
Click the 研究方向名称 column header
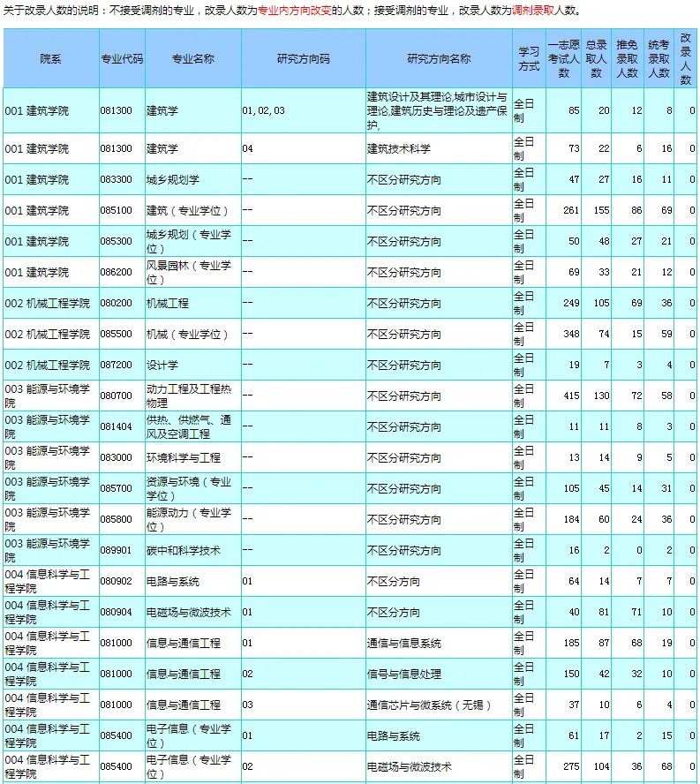(439, 59)
